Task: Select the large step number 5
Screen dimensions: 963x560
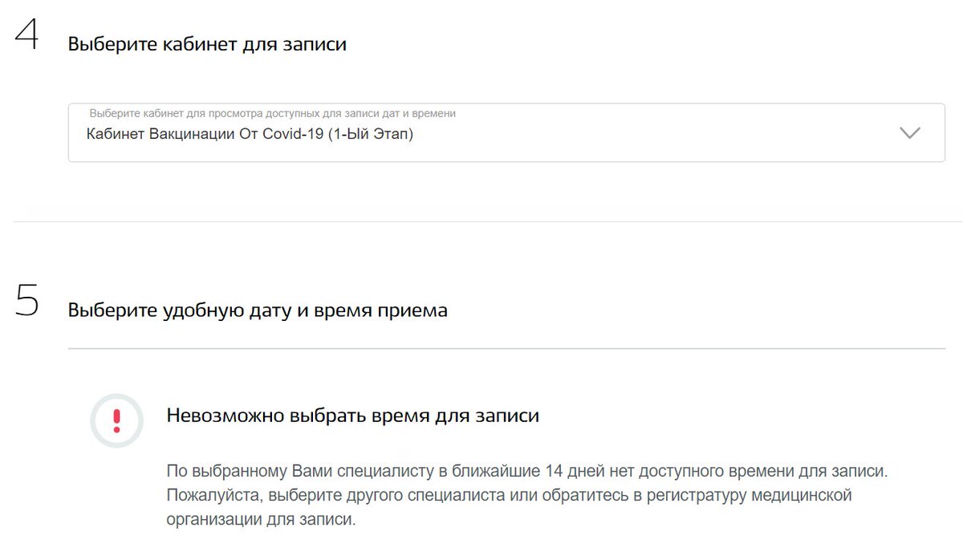Action: click(x=26, y=299)
